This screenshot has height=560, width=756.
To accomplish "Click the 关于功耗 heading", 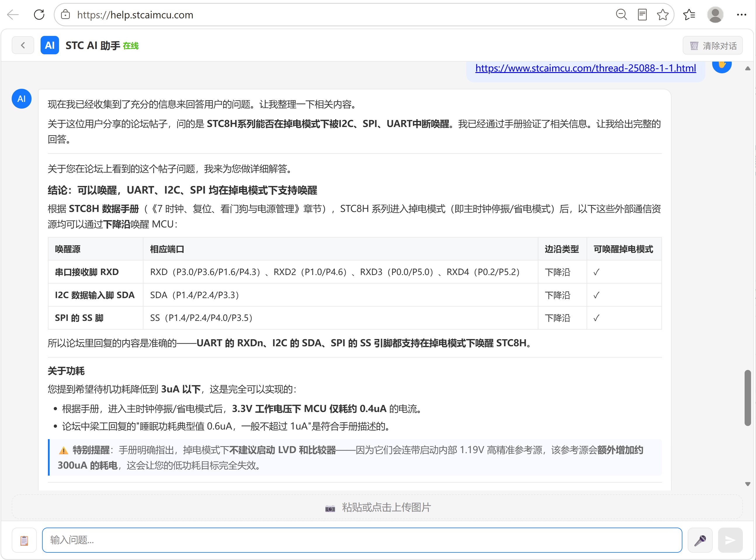I will point(66,371).
